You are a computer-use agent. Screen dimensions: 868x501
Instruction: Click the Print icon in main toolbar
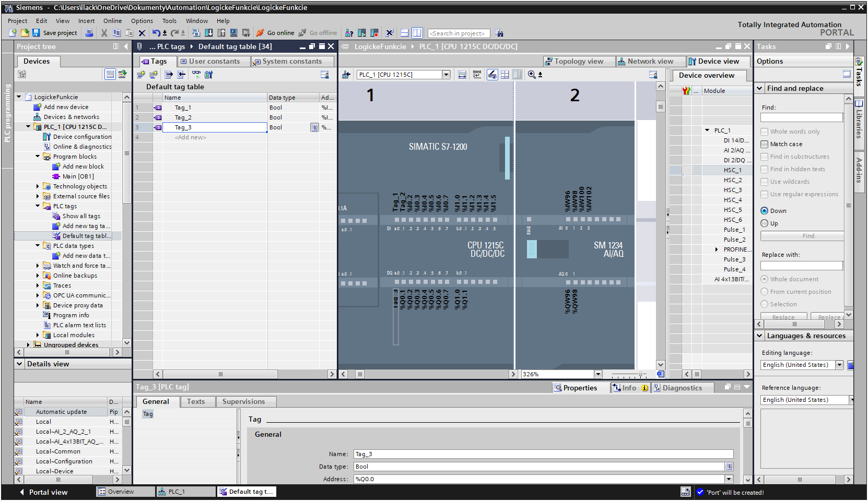[89, 33]
